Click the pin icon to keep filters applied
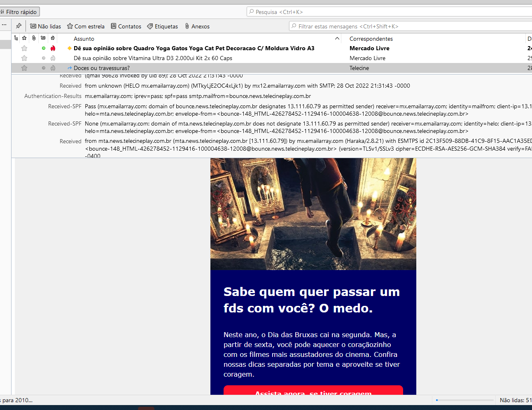532x410 pixels. point(19,26)
